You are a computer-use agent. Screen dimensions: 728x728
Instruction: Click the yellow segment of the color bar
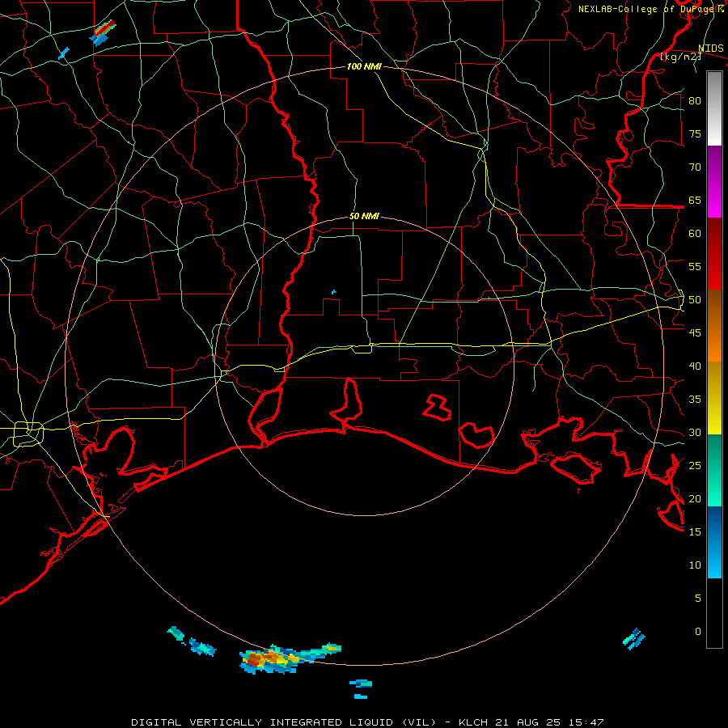tap(714, 398)
